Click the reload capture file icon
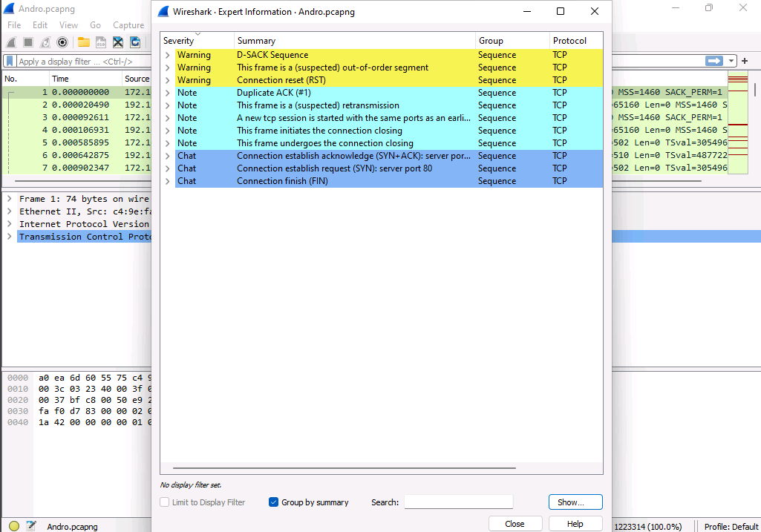761x532 pixels. (x=135, y=42)
